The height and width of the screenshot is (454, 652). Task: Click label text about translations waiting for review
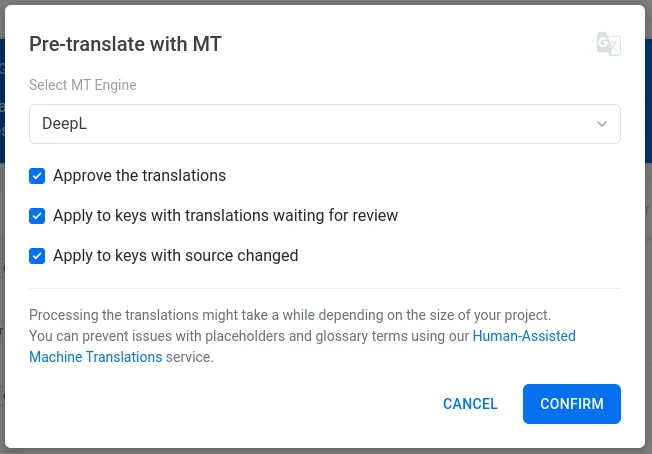pos(225,216)
